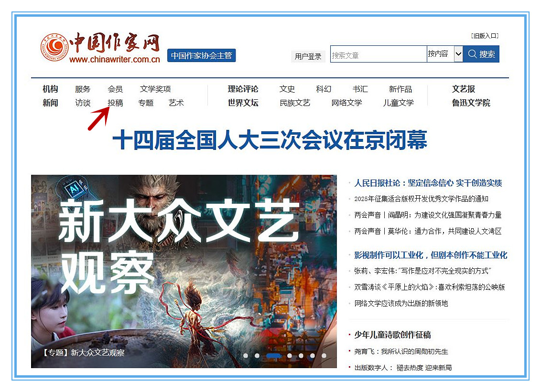Open the 投稿 submission menu item

(115, 103)
